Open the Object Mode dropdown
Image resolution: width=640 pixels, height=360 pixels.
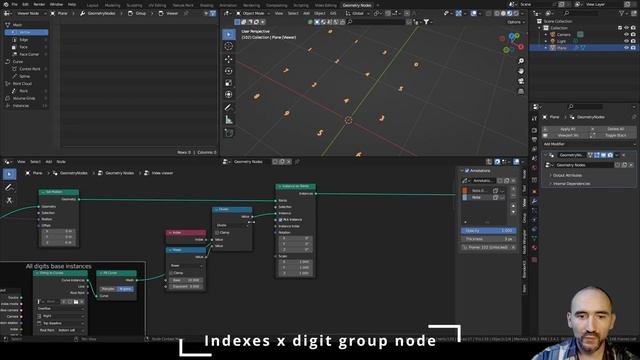click(253, 13)
